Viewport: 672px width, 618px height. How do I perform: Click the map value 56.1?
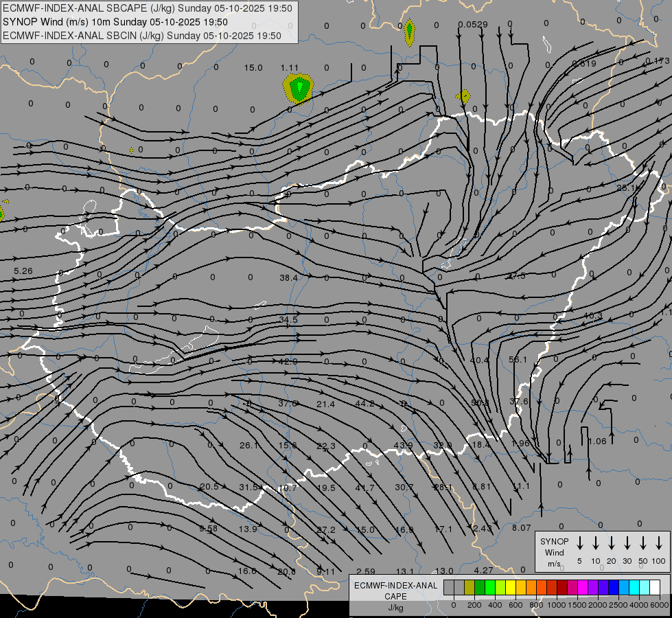click(518, 359)
